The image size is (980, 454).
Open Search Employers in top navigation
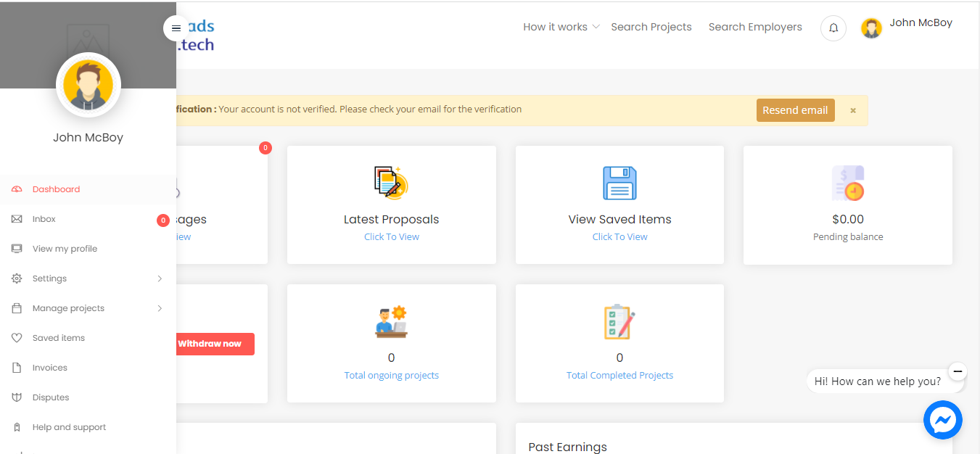[x=755, y=27]
